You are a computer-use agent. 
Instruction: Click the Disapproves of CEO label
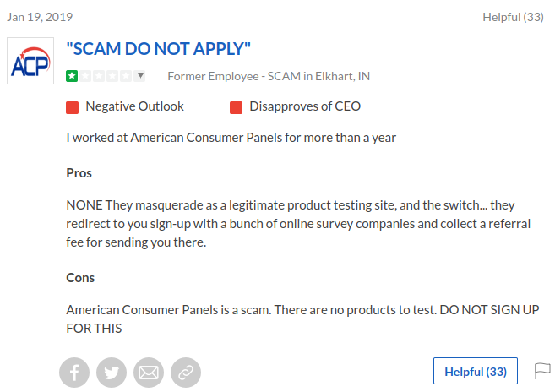coord(305,106)
